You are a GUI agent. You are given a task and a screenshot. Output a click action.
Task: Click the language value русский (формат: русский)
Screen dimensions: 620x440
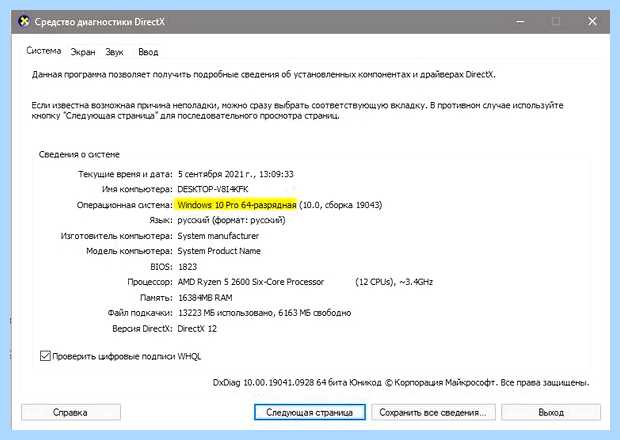pos(231,220)
